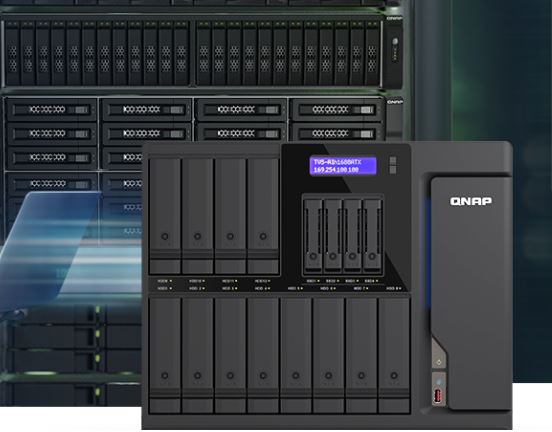Click the SSD1 status LED label
Screen dimensions: 552x432
click(313, 281)
